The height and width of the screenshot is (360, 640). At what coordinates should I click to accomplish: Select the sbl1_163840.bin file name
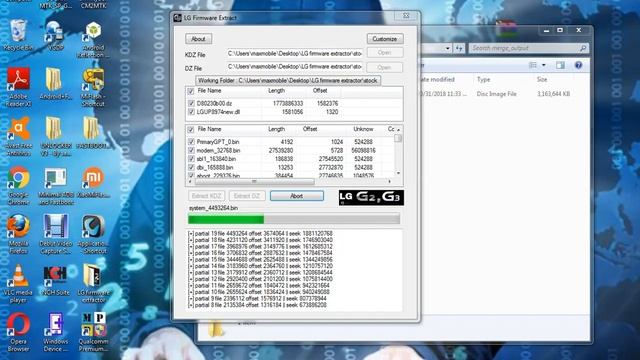coord(216,159)
